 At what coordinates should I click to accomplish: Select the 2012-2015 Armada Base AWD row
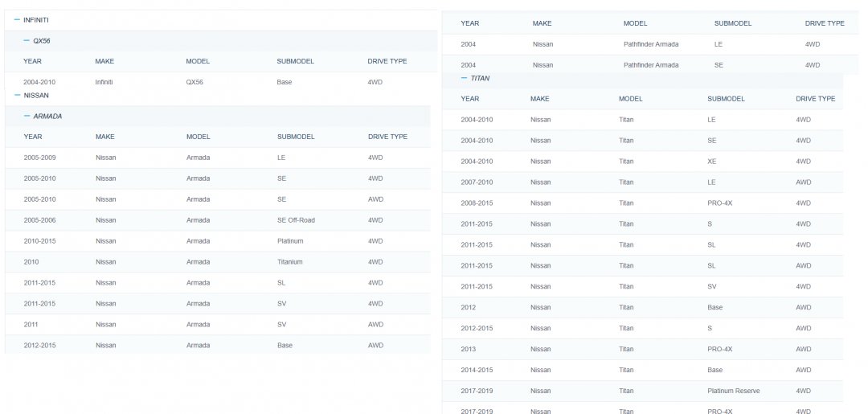point(217,346)
